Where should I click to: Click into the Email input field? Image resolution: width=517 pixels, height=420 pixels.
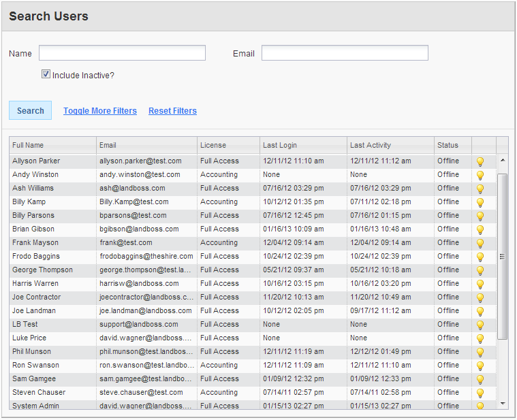(x=345, y=53)
